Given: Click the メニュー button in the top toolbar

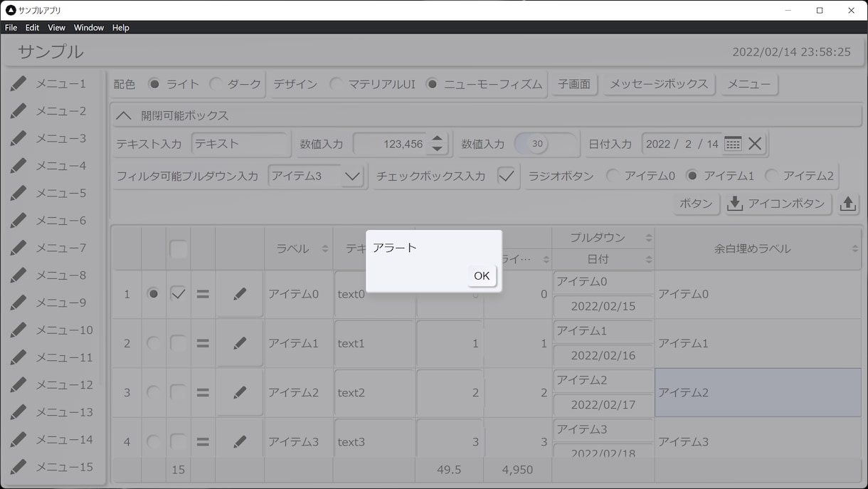Looking at the screenshot, I should coord(749,84).
